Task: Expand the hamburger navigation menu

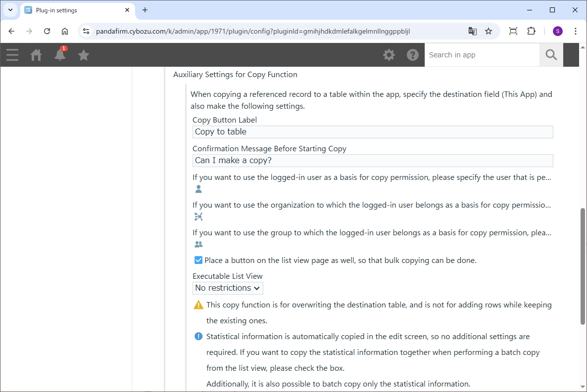Action: click(12, 55)
